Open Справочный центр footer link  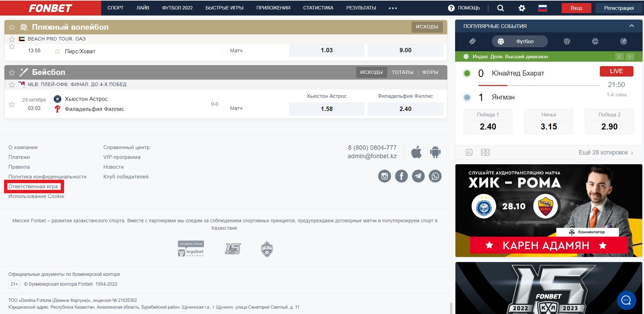[x=126, y=147]
